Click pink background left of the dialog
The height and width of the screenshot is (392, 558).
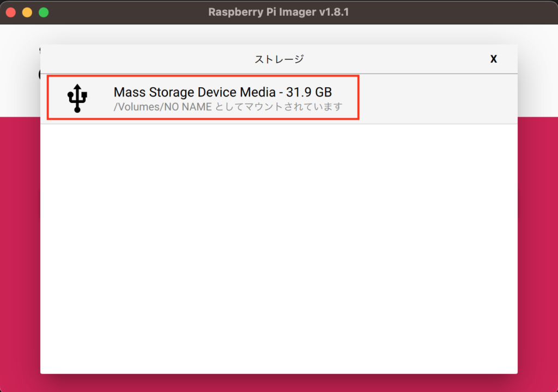(x=20, y=249)
